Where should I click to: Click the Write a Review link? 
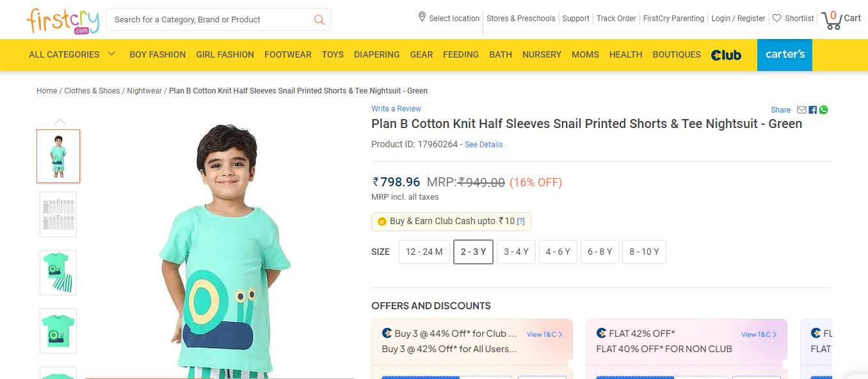pyautogui.click(x=396, y=109)
